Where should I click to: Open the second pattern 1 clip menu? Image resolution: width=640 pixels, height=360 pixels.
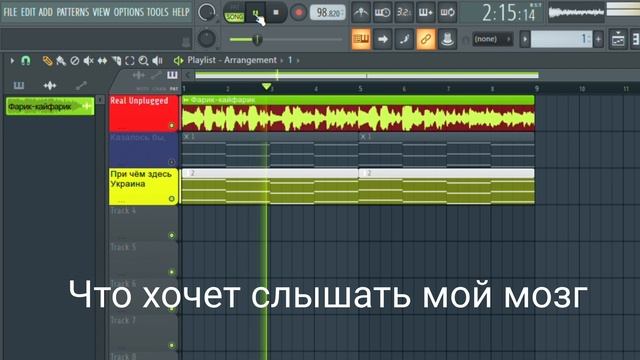(x=363, y=136)
